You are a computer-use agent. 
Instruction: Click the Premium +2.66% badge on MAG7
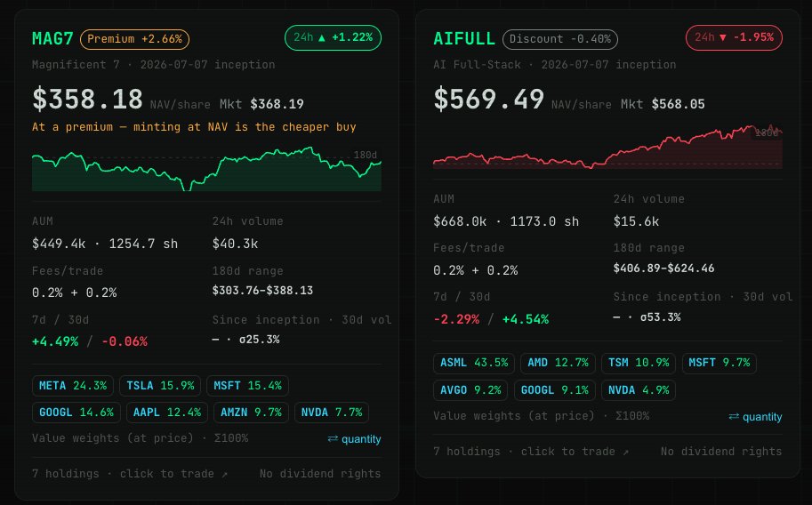point(134,39)
